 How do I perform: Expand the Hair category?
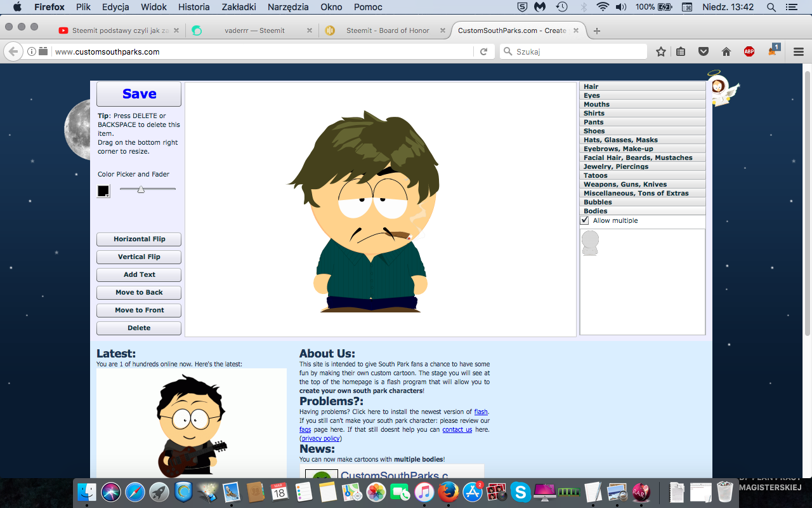(x=643, y=86)
